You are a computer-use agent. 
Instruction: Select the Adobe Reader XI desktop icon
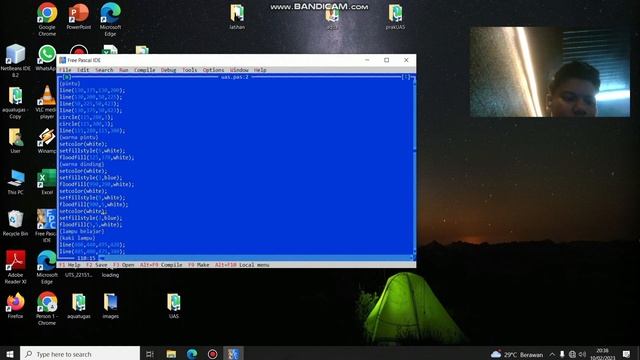[x=15, y=267]
